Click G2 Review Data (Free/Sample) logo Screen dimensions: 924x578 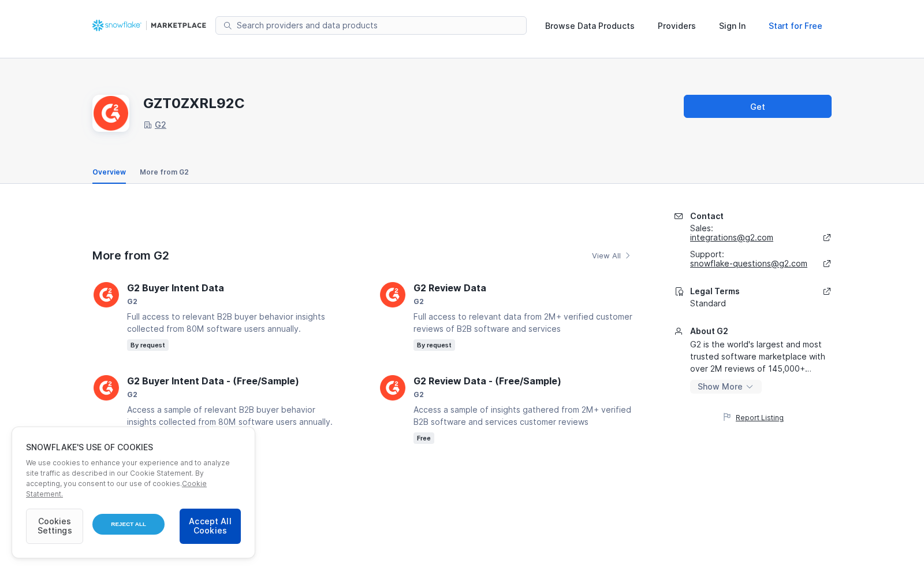[x=393, y=388]
